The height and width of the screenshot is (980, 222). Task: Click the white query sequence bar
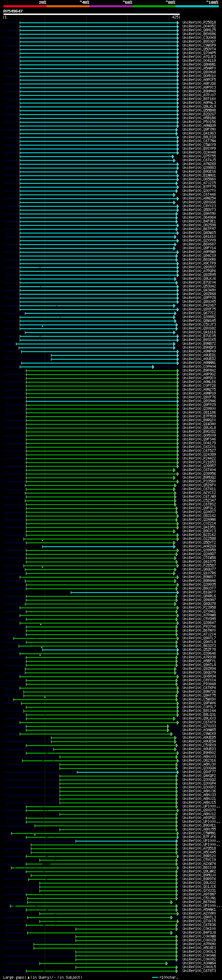click(91, 15)
